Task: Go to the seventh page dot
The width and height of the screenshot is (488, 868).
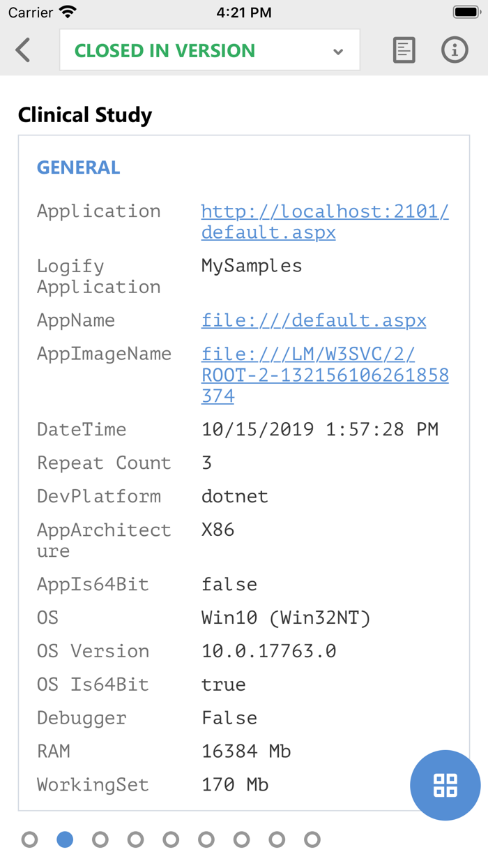Action: (242, 839)
